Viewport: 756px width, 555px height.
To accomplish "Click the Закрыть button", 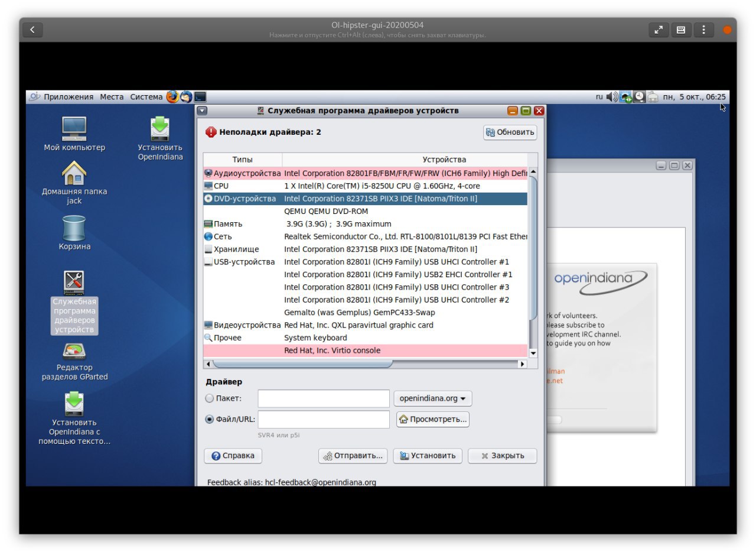I will click(502, 456).
